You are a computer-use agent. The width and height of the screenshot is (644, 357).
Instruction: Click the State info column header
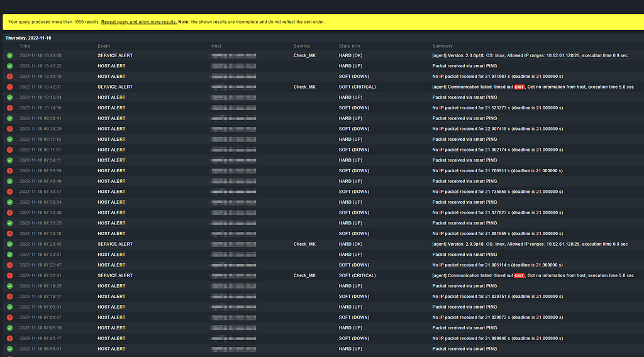tap(349, 46)
